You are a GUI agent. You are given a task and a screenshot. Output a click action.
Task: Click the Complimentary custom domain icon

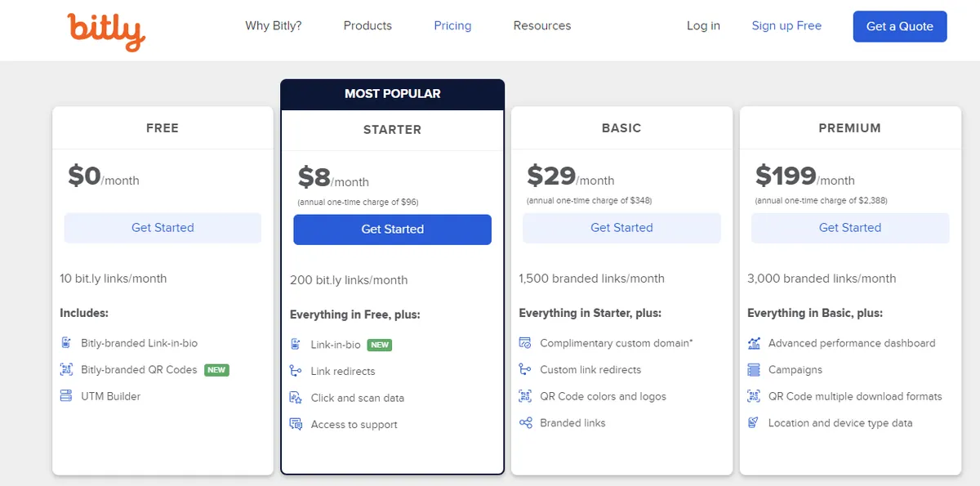tap(525, 343)
